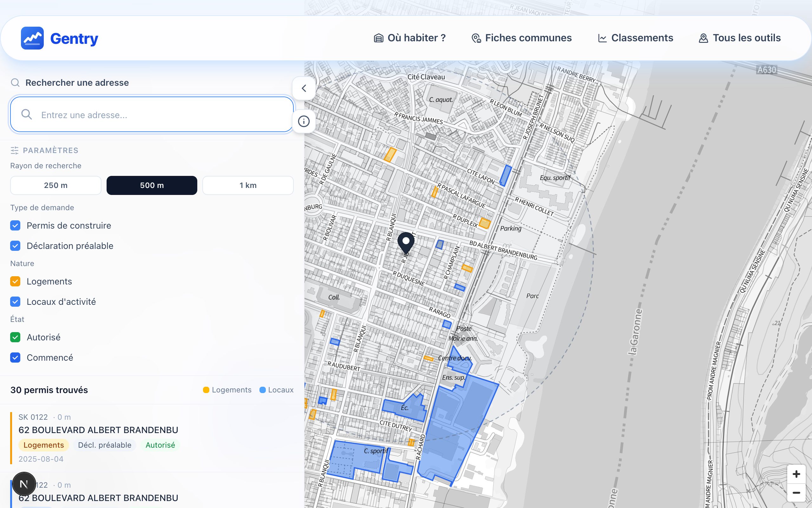Viewport: 812px width, 508px height.
Task: Uncheck Permis de construire
Action: [x=15, y=225]
